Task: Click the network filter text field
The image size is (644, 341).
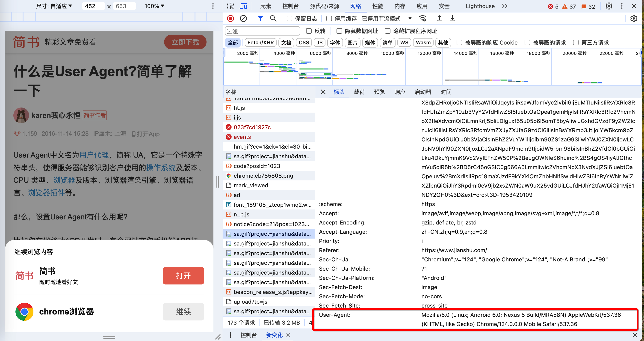Action: tap(263, 31)
